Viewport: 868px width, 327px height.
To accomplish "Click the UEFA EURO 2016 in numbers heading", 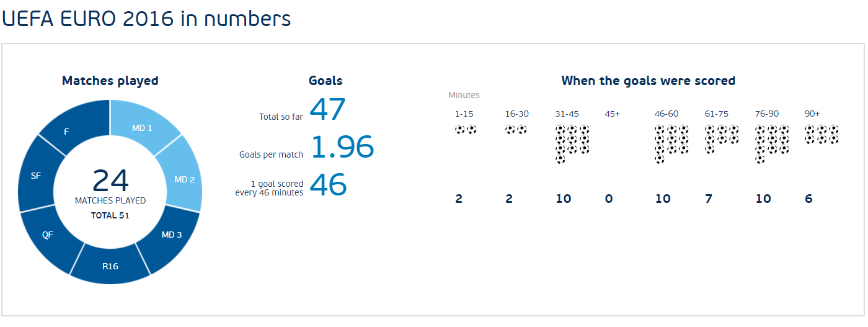I will point(146,19).
